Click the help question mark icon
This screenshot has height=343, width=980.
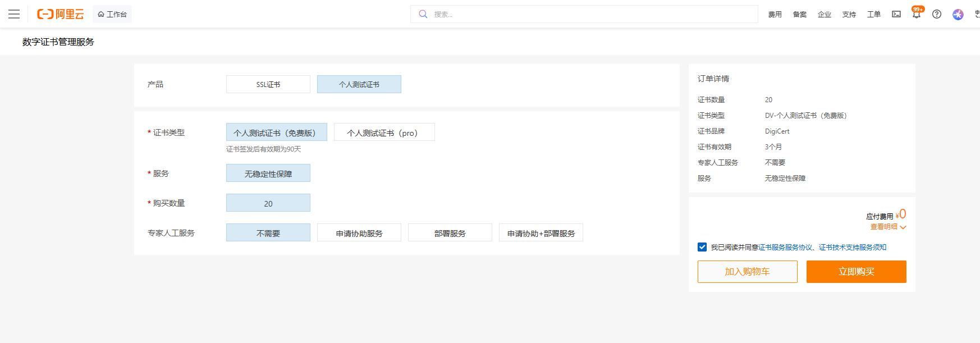point(937,14)
